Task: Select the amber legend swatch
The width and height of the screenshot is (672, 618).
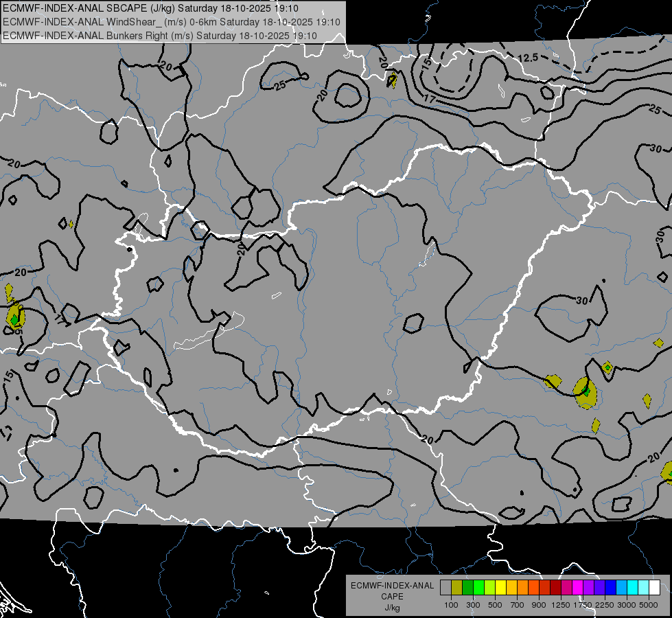Action: [511, 588]
